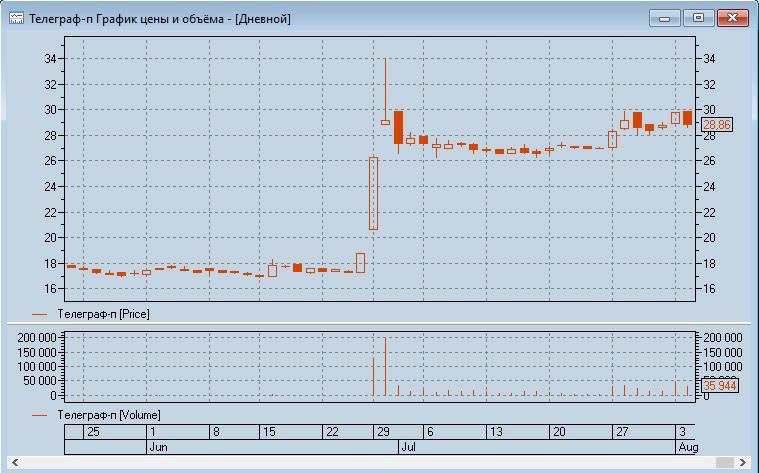Click date label 13 on the time axis

[x=496, y=432]
